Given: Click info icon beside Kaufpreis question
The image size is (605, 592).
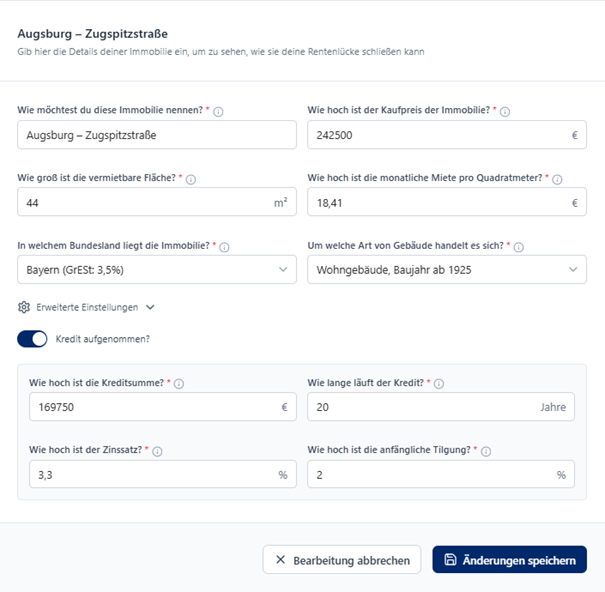Looking at the screenshot, I should point(505,112).
